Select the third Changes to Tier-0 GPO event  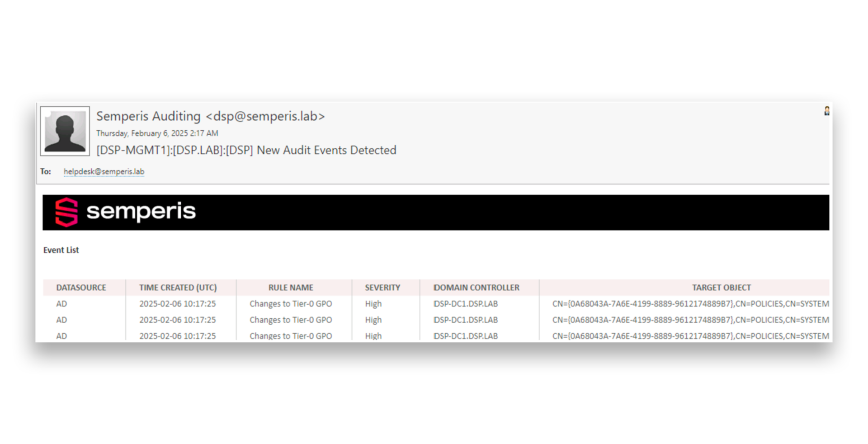pyautogui.click(x=292, y=335)
